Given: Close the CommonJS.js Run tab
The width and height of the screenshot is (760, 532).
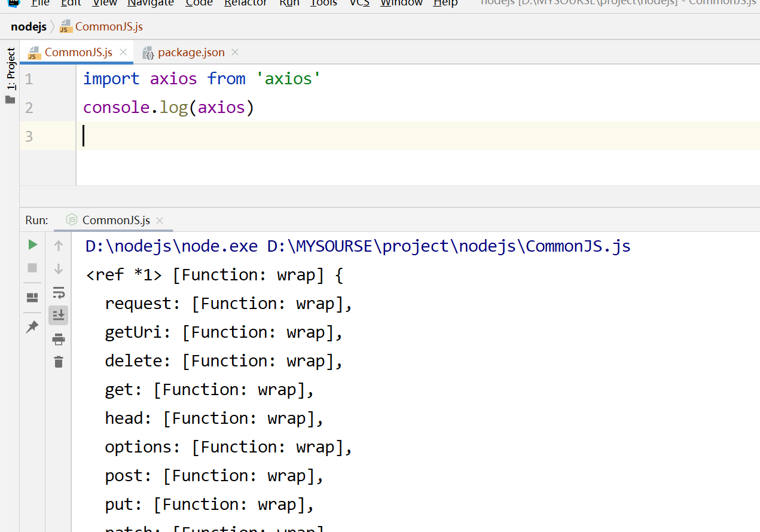Looking at the screenshot, I should point(160,221).
